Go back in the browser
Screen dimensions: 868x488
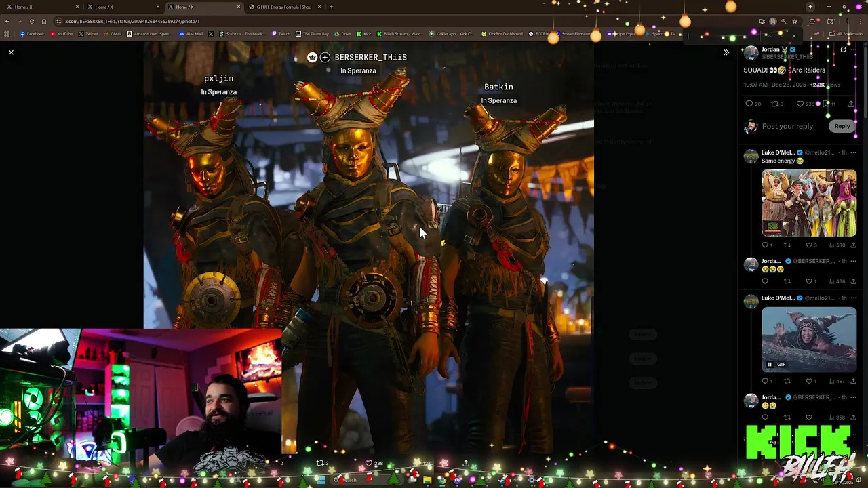point(7,21)
